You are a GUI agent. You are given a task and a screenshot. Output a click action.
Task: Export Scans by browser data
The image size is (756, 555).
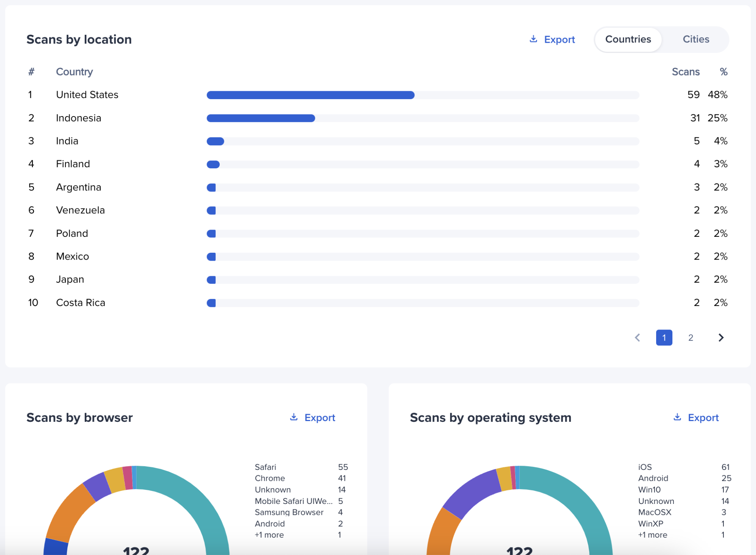pos(320,417)
